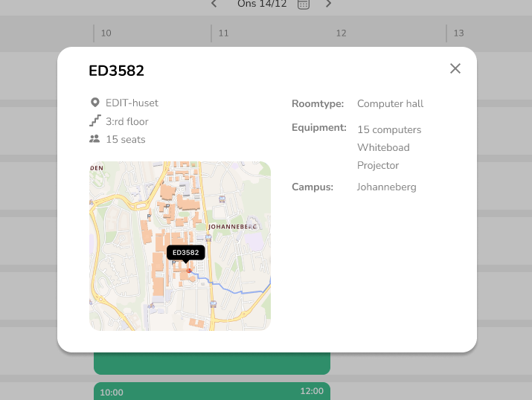Viewport: 532px width, 400px height.
Task: Click the location pin icon beside EDIT-huset
Action: pos(94,103)
